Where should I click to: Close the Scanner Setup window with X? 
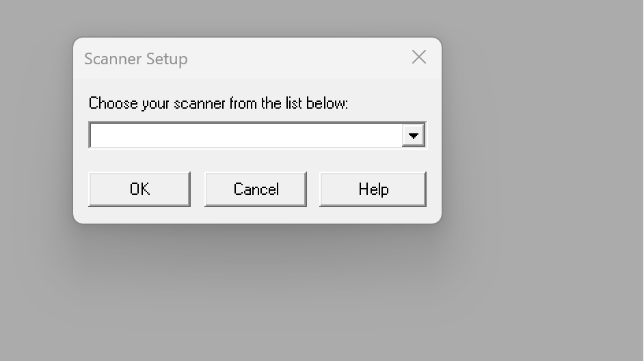tap(419, 57)
